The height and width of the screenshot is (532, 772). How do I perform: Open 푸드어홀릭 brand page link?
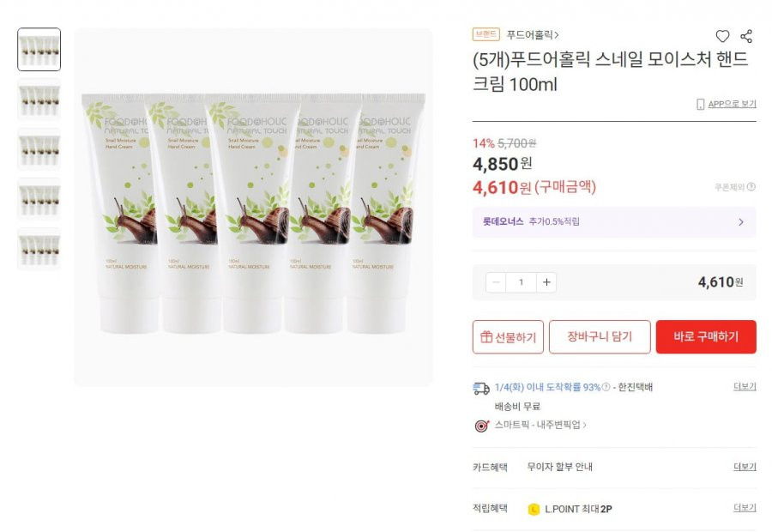533,35
